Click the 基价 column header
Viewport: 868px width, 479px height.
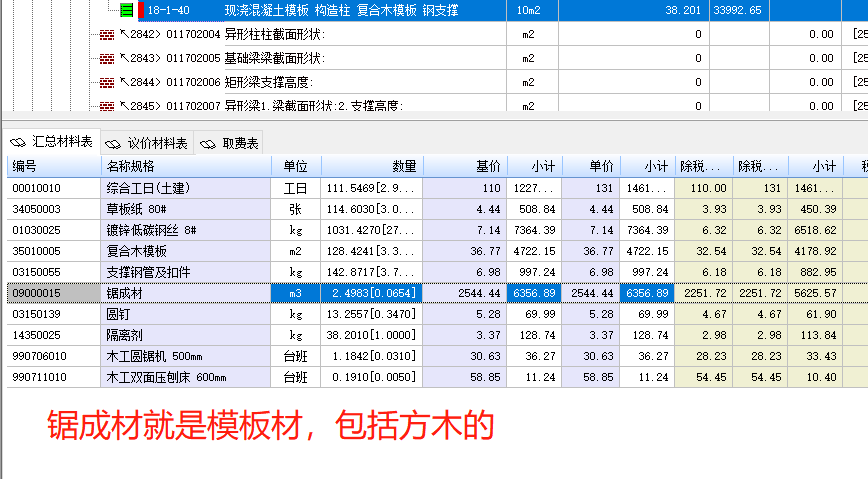[x=465, y=166]
